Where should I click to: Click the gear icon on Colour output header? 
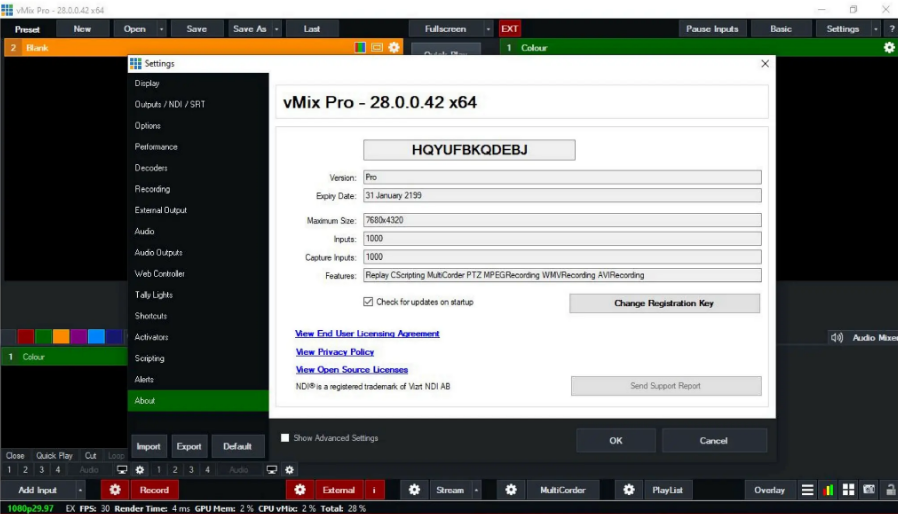(889, 48)
